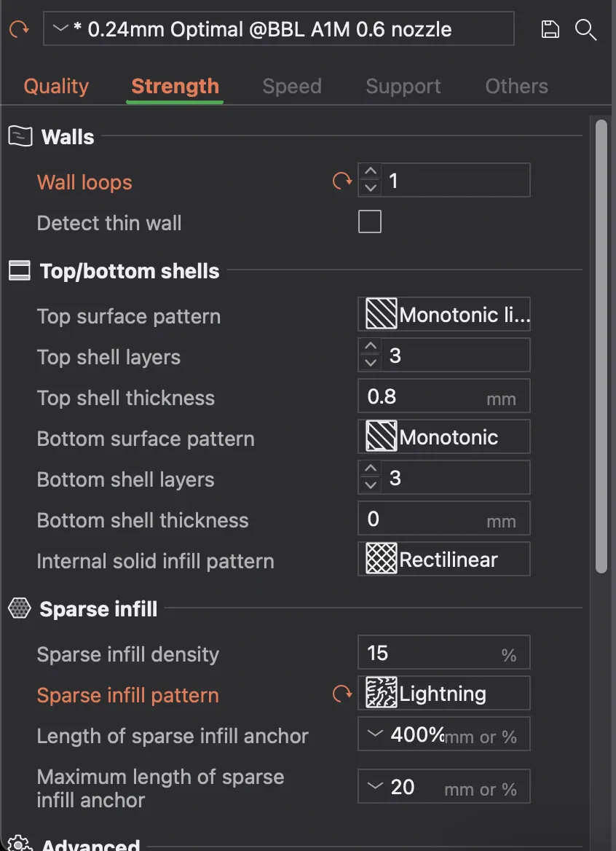The width and height of the screenshot is (616, 851).
Task: Click the Top/bottom shells section icon
Action: pos(20,271)
